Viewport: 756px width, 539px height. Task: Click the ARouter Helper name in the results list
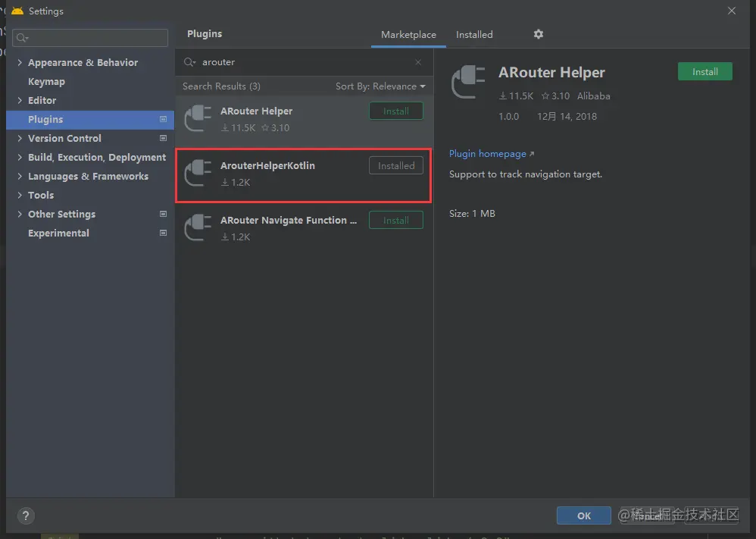pos(257,111)
